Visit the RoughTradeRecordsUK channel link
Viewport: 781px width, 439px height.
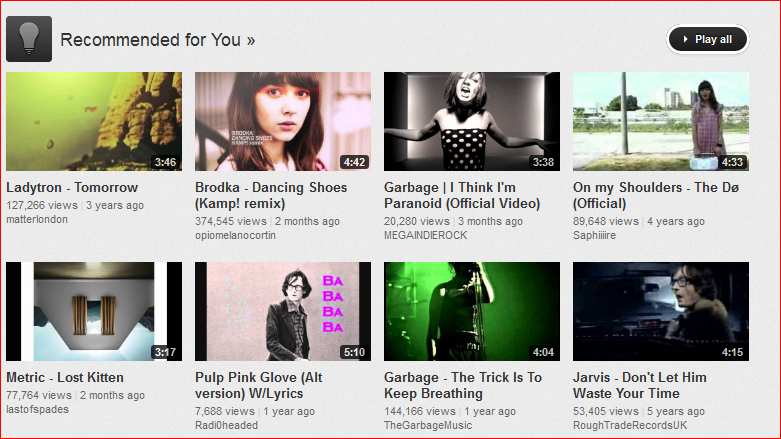point(630,425)
